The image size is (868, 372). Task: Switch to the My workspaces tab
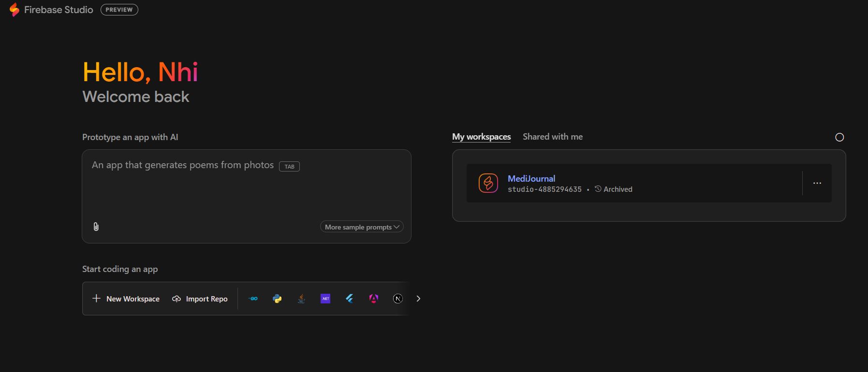481,137
